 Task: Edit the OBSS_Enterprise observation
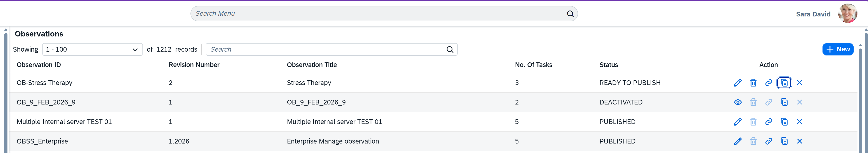738,141
